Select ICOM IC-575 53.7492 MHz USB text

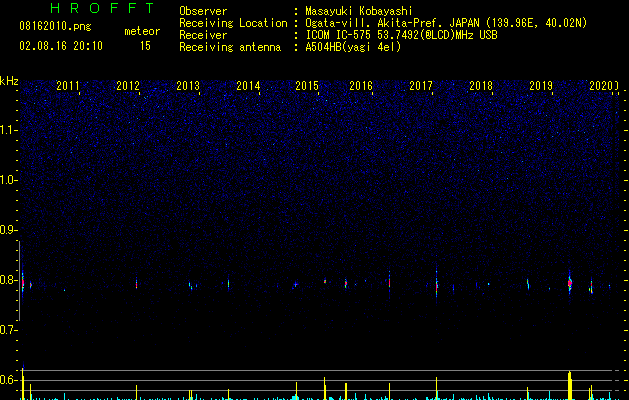click(401, 35)
